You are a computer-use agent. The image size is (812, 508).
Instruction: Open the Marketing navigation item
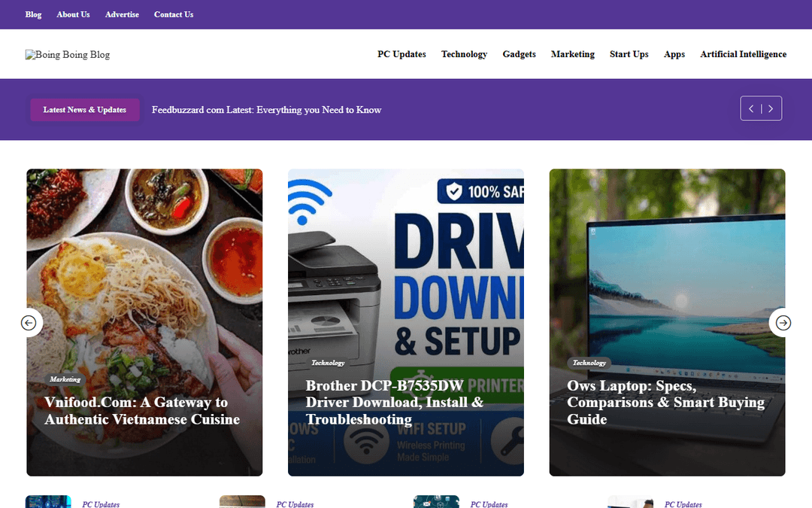(573, 54)
